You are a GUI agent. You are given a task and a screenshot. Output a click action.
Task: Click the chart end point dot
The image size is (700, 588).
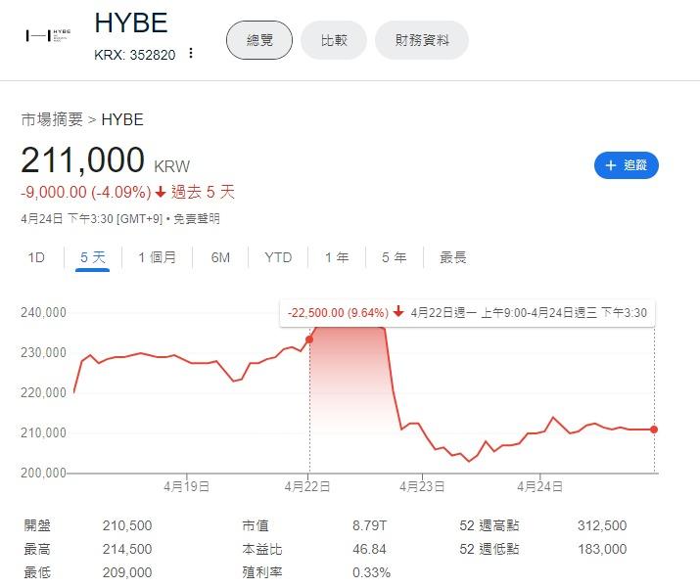[654, 430]
